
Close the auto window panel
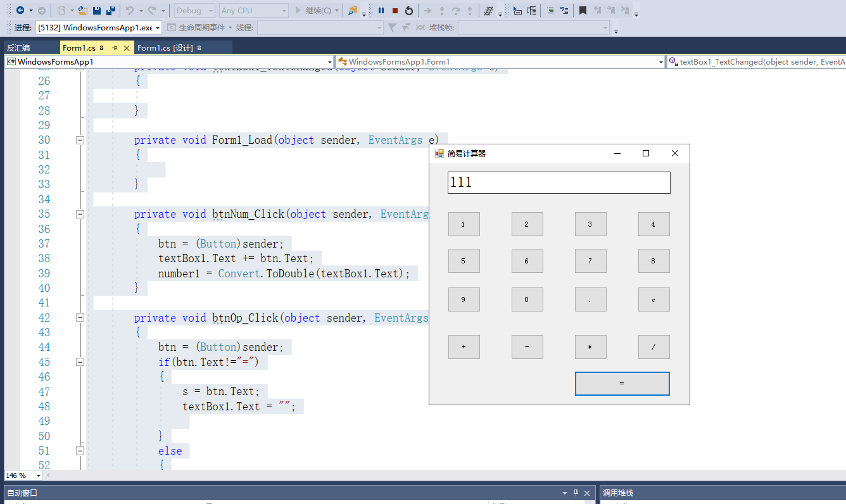587,493
